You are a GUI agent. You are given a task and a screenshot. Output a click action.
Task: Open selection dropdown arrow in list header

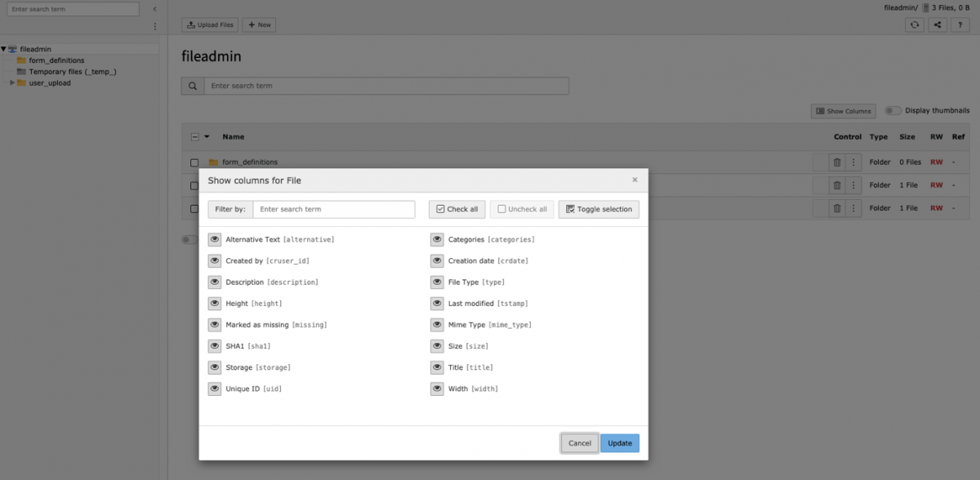[x=207, y=137]
